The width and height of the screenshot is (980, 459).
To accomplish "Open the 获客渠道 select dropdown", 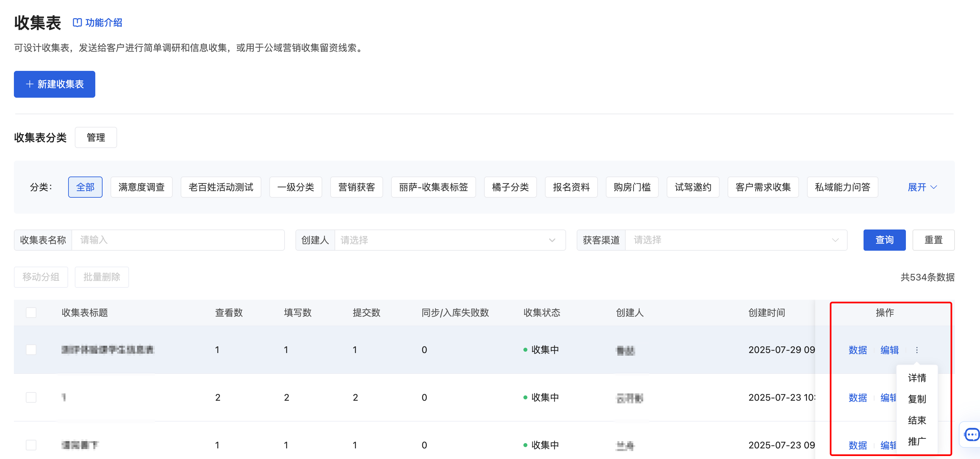I will point(736,240).
